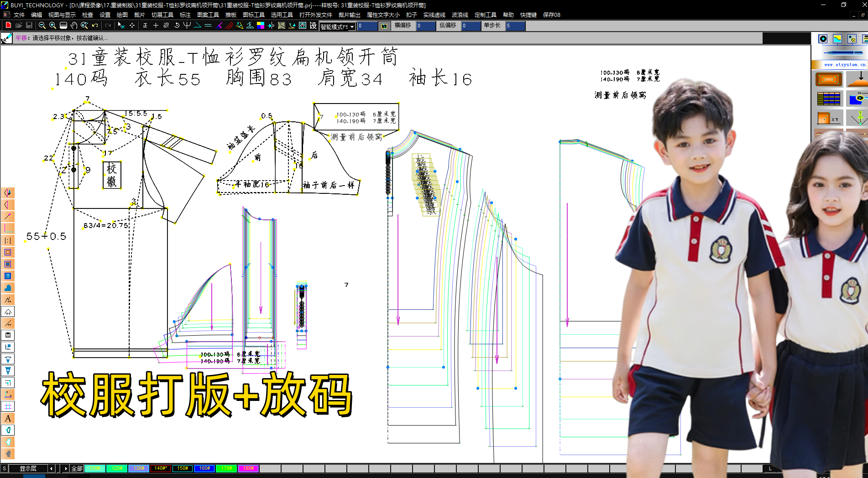Click the right arrow before 全部
The height and width of the screenshot is (478, 868).
(66, 468)
